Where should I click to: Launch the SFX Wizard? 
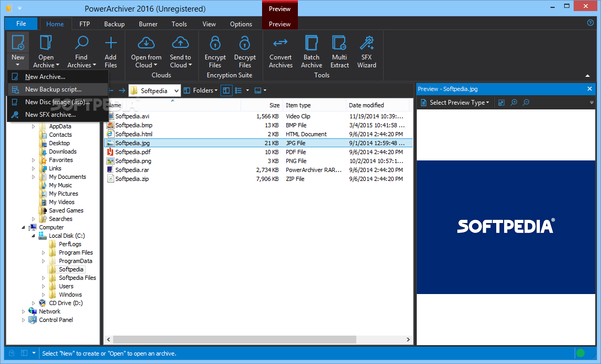click(x=366, y=52)
